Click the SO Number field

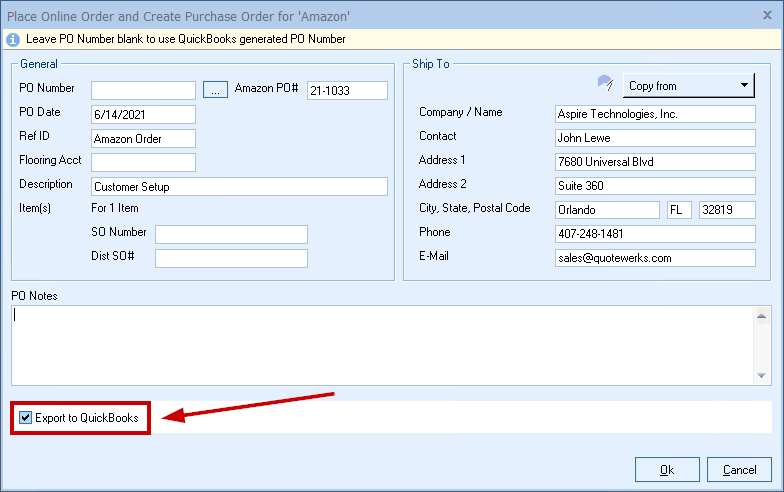231,234
